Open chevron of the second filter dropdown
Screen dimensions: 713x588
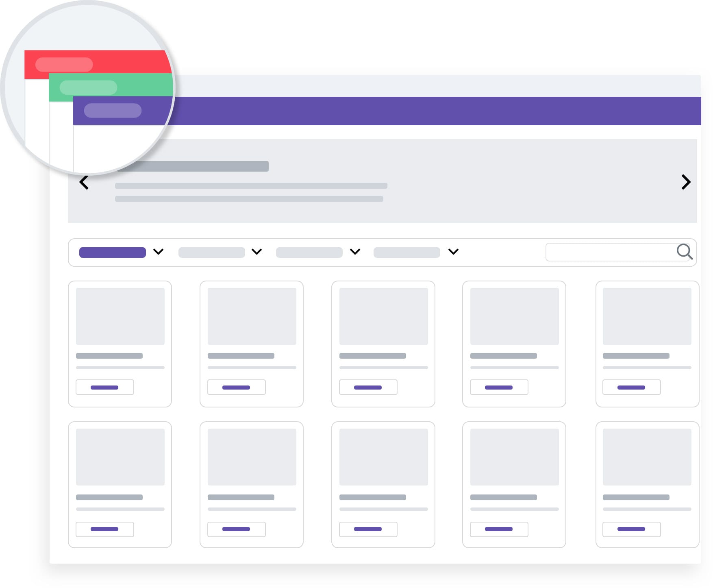pos(257,252)
